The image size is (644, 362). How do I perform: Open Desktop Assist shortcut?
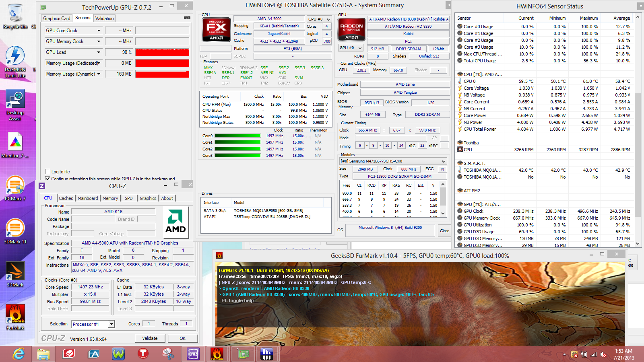pyautogui.click(x=15, y=105)
